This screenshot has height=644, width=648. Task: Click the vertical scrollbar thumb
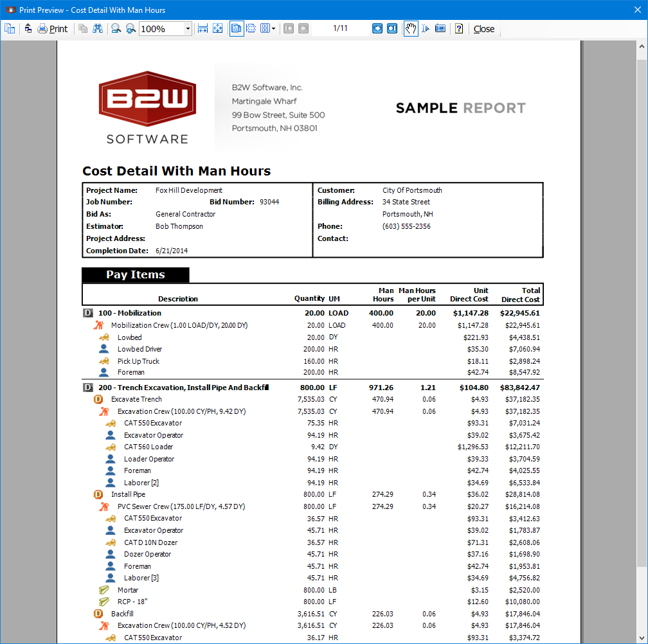point(642,314)
